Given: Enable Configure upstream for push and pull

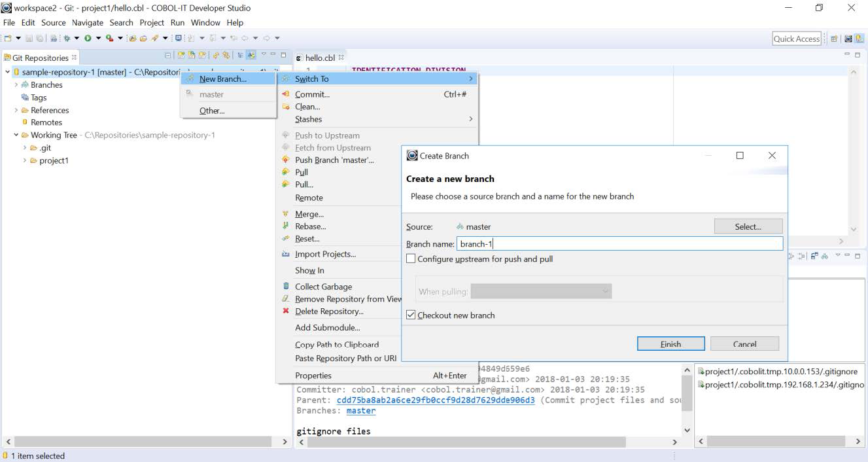Looking at the screenshot, I should click(411, 258).
